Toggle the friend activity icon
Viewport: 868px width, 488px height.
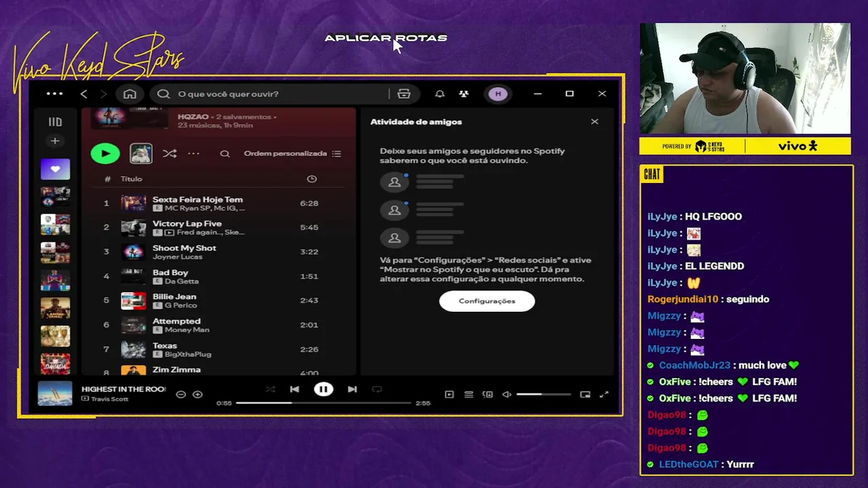point(464,94)
